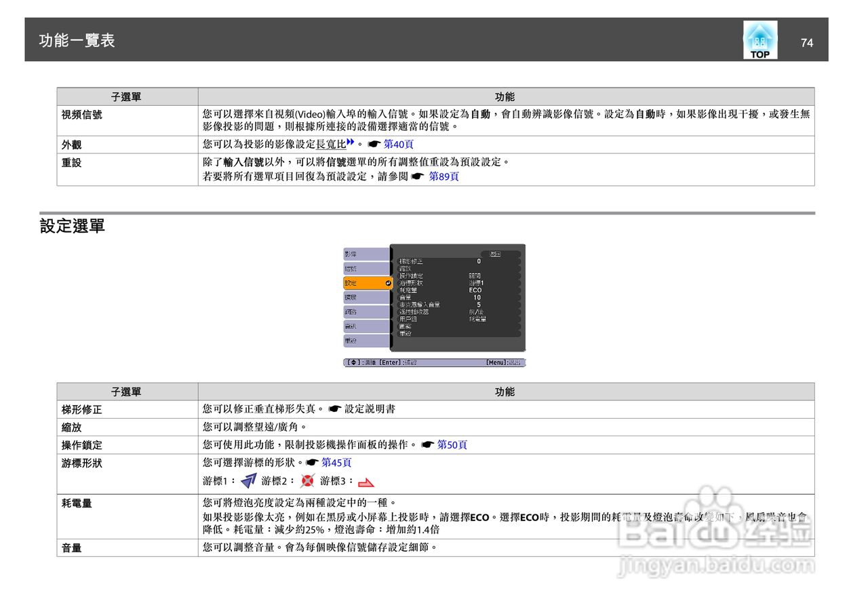868x614 pixels.
Task: Click the glossary arrows after 長寬比
Action: click(x=351, y=142)
